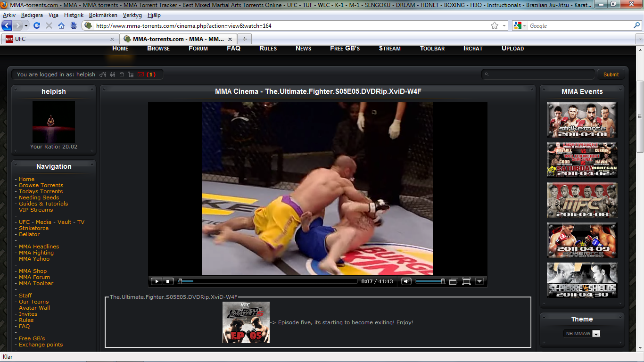Open Needing Seeds in sidebar

[x=39, y=197]
